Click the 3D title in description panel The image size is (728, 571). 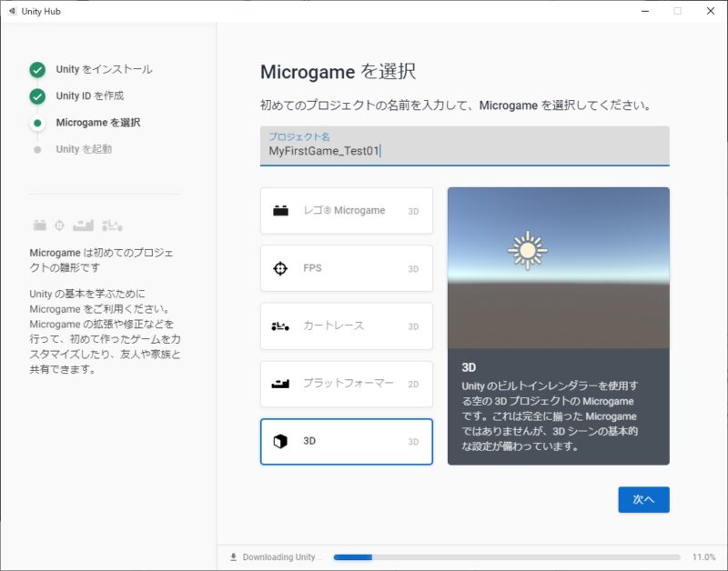point(469,367)
